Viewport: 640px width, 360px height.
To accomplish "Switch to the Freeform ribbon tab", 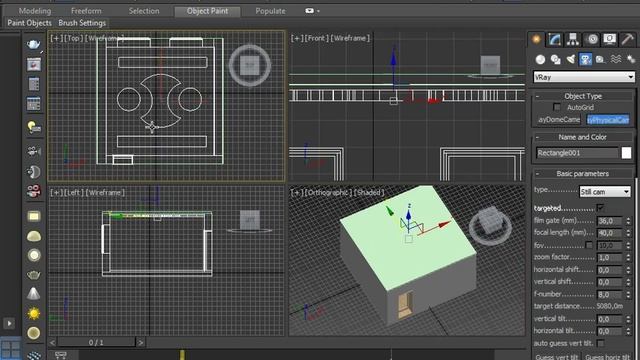I will [x=86, y=11].
